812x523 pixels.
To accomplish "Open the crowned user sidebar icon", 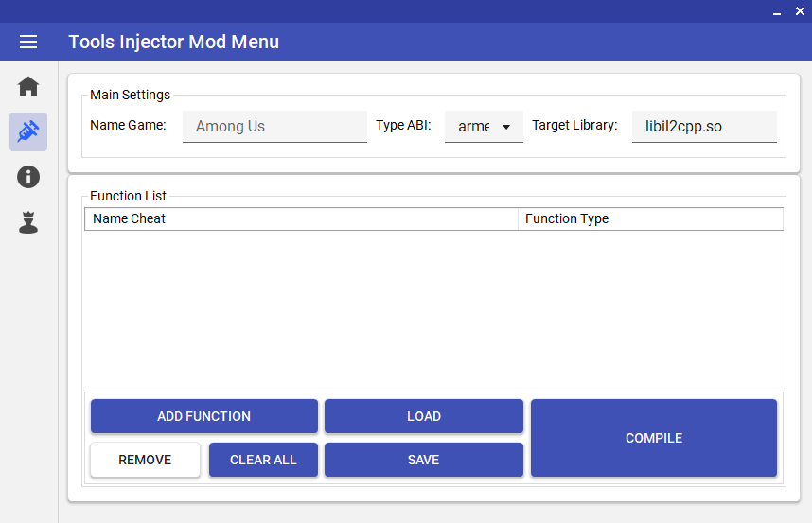I will pyautogui.click(x=28, y=222).
